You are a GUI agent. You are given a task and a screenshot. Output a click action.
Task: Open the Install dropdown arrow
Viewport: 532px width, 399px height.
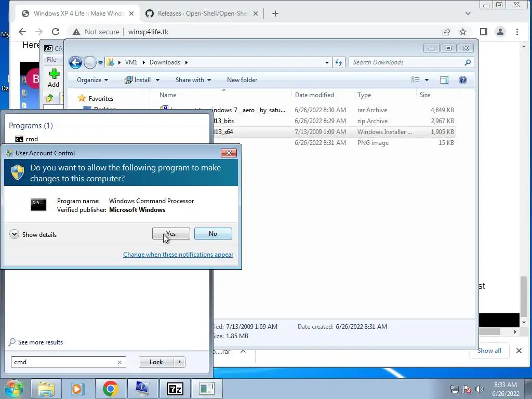pyautogui.click(x=157, y=80)
